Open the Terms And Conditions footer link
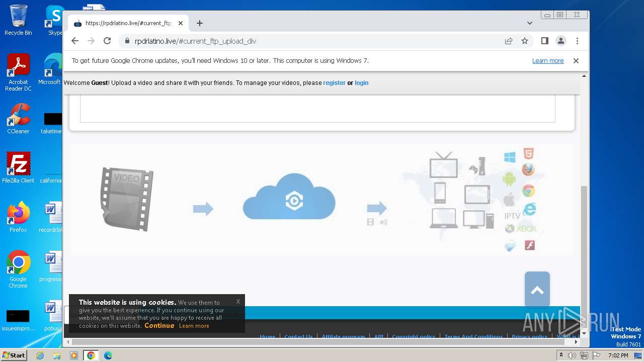 pos(473,337)
